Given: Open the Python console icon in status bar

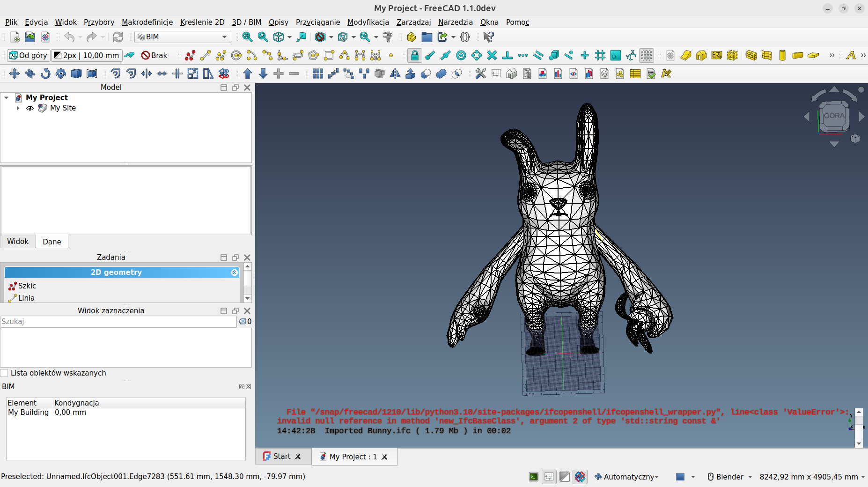Looking at the screenshot, I should pyautogui.click(x=534, y=477).
